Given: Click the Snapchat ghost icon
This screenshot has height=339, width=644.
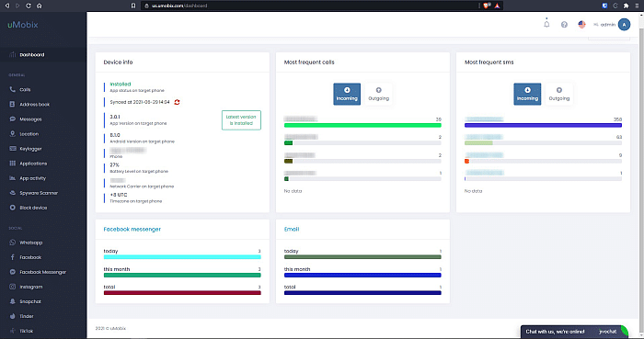Looking at the screenshot, I should (x=12, y=301).
